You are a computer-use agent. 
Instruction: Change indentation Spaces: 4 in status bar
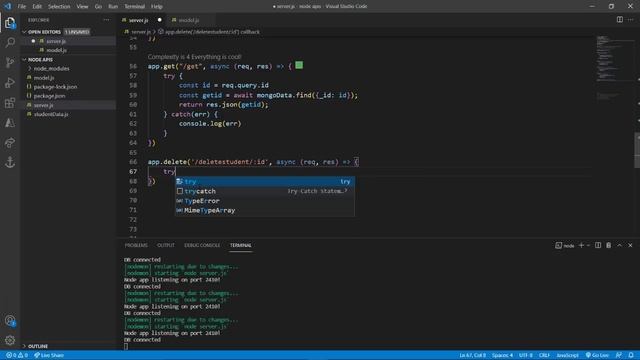point(502,355)
